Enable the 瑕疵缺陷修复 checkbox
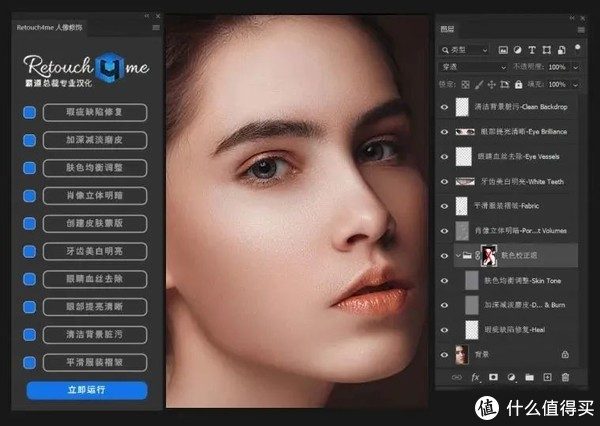 click(x=29, y=114)
